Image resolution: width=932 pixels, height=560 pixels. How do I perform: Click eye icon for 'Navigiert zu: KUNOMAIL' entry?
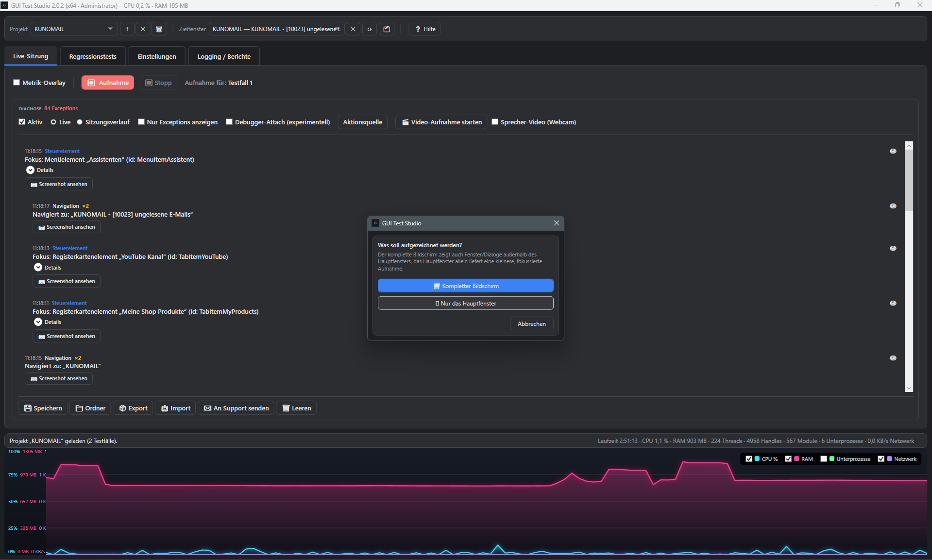click(893, 358)
